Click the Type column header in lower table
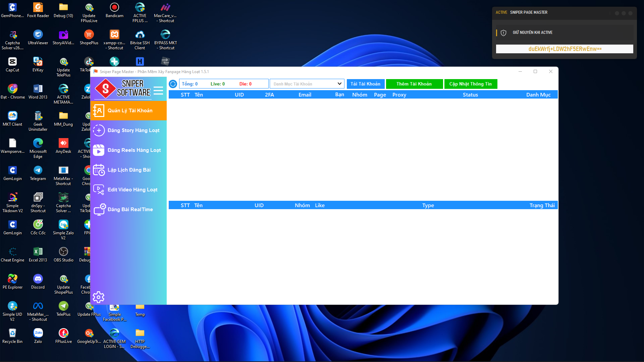This screenshot has width=644, height=362. pyautogui.click(x=428, y=205)
